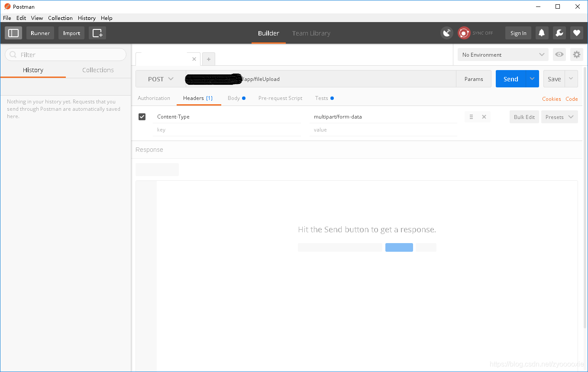This screenshot has height=372, width=588.
Task: Select the sidebar History tab
Action: [33, 70]
